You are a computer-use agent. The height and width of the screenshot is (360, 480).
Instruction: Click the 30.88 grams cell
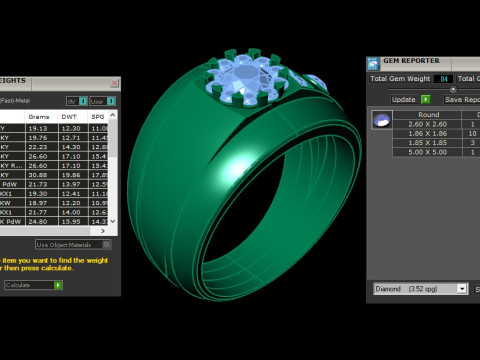(41, 175)
